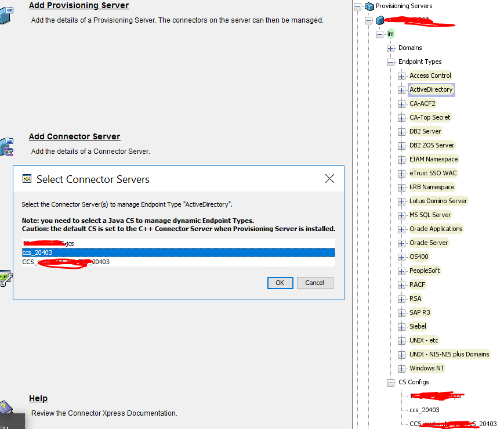This screenshot has width=504, height=429.
Task: Click the OK button
Action: pos(280,283)
